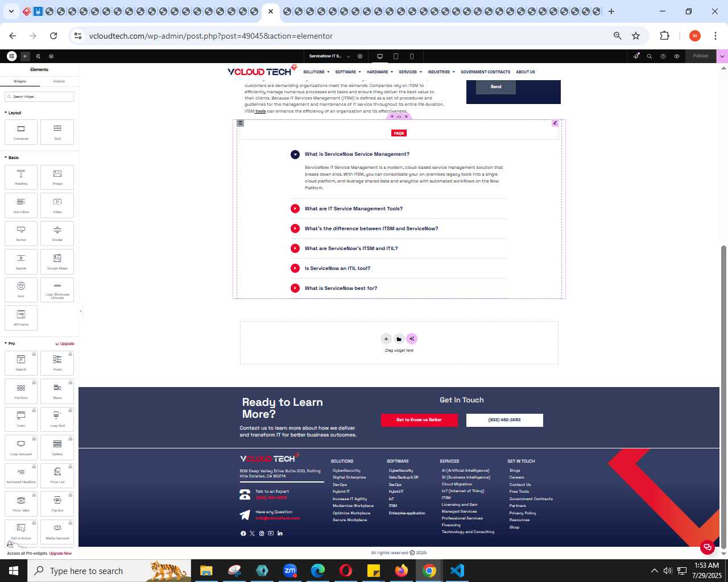Collapse the Pro widget category

coord(10,343)
